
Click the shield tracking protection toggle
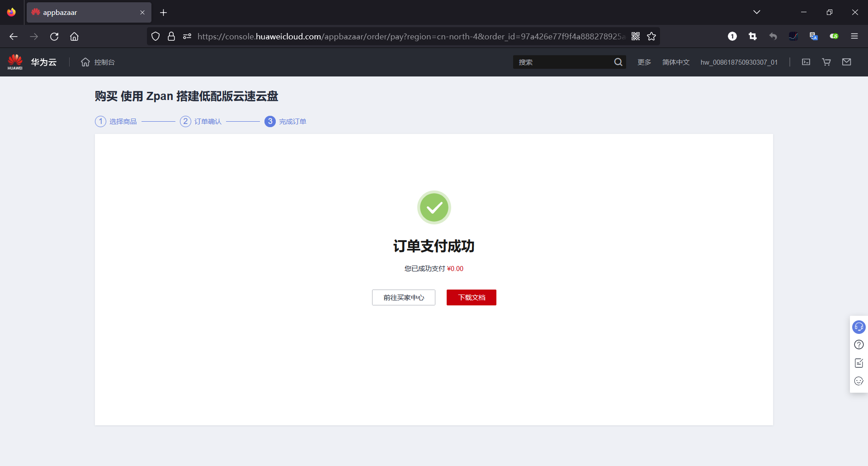pos(156,36)
